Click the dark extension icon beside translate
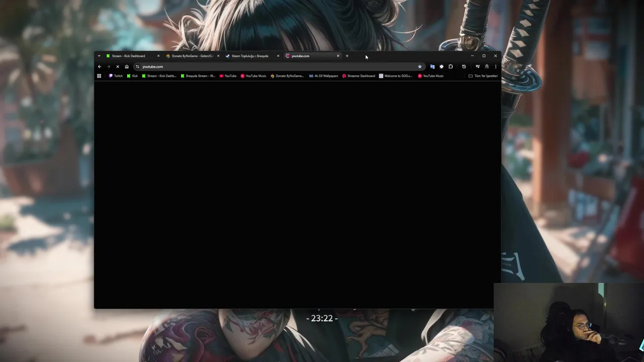Image resolution: width=644 pixels, height=362 pixels. [441, 66]
